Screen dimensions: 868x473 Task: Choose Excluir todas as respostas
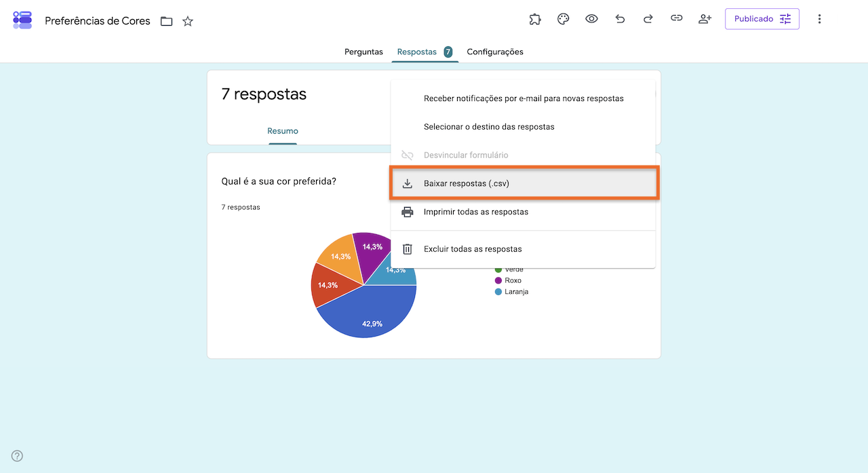523,249
